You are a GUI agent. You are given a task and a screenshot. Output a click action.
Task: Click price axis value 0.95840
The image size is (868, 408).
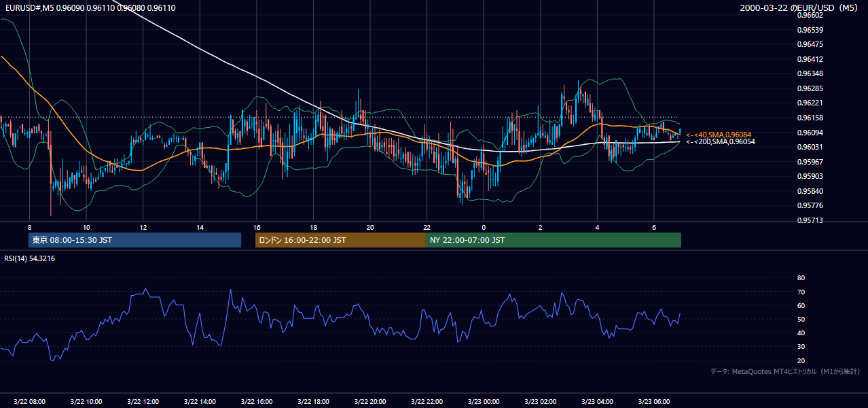810,191
